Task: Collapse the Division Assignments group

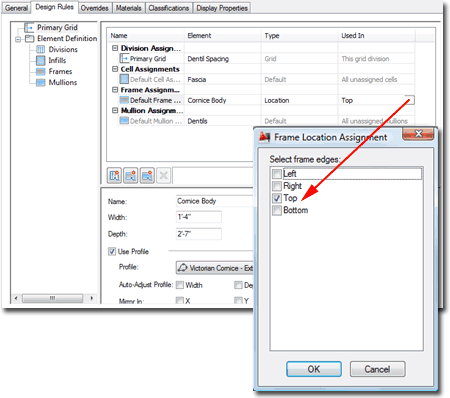Action: 115,48
